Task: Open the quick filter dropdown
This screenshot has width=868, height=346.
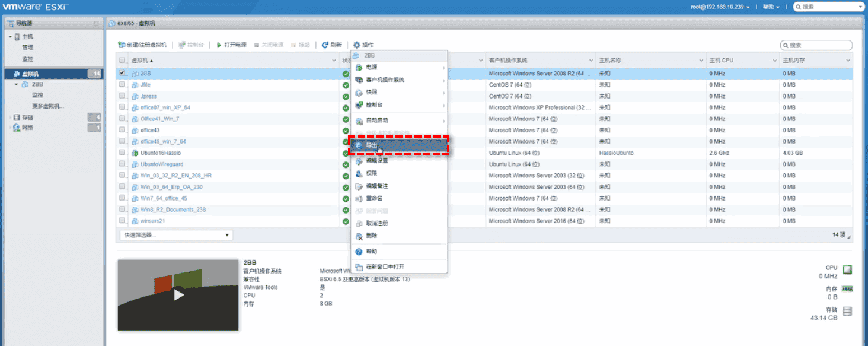Action: [x=176, y=235]
